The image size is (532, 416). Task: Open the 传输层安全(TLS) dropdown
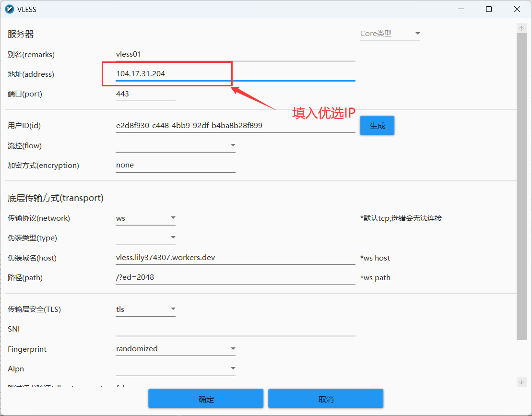click(x=145, y=309)
